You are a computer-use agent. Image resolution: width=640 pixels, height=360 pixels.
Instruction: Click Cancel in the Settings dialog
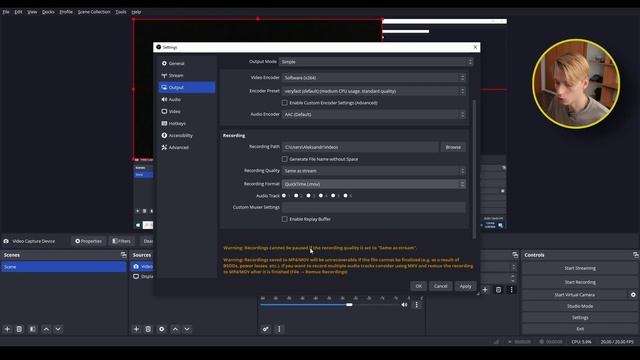click(x=440, y=286)
